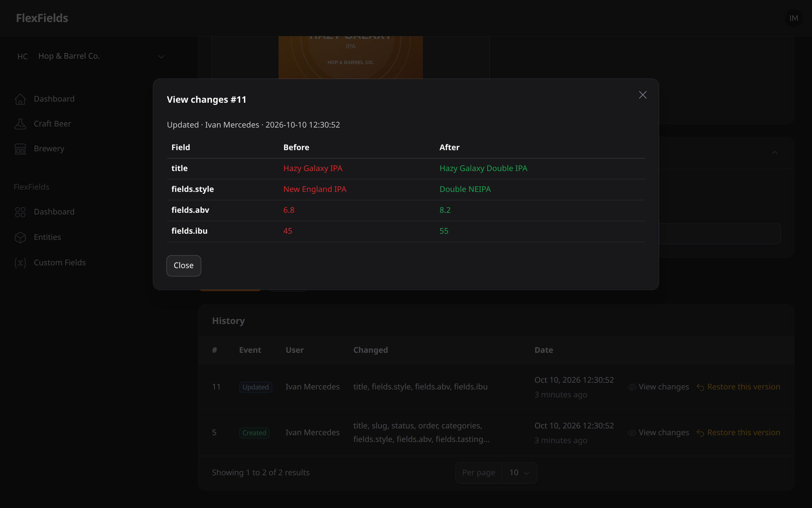This screenshot has width=812, height=508.
Task: Open the Per page 10 dropdown
Action: [x=519, y=473]
